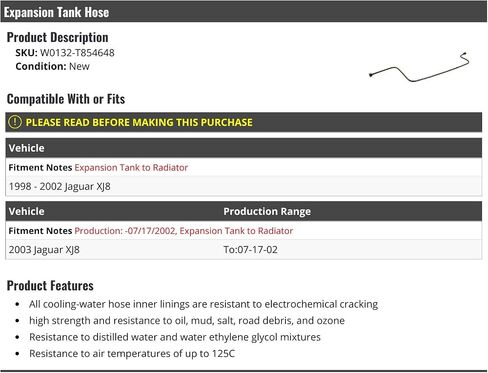Click the Expansion Tank Hose title bar

pyautogui.click(x=244, y=12)
